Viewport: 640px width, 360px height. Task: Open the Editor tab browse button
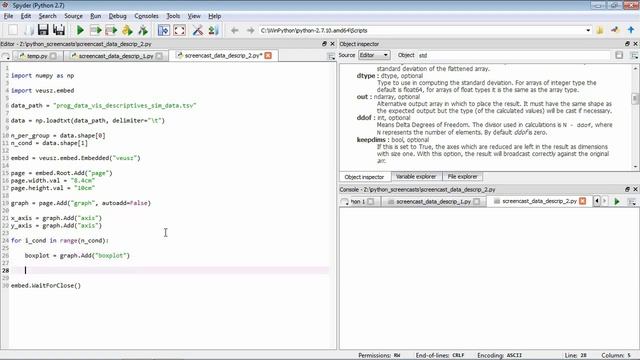coord(6,56)
